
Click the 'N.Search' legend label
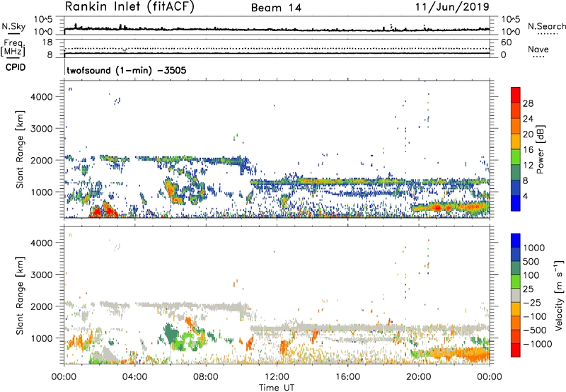(x=547, y=26)
